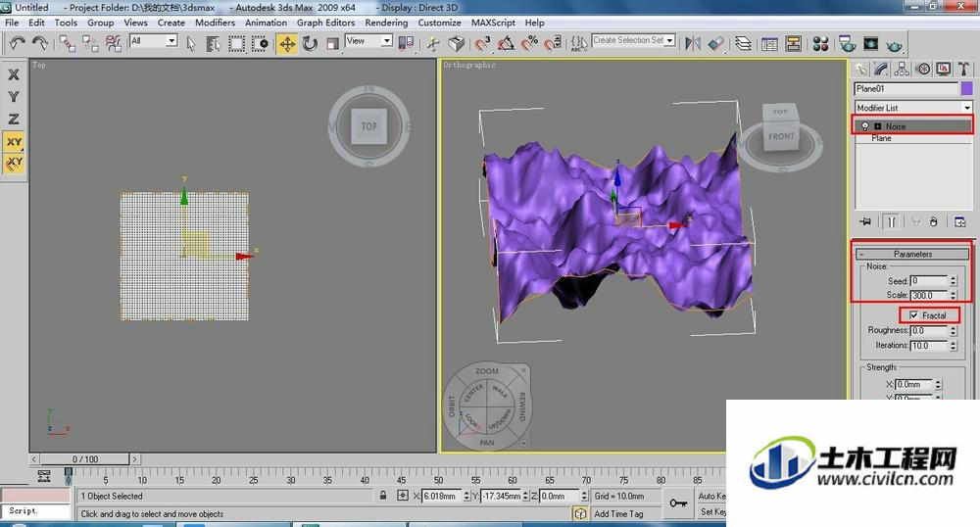This screenshot has height=527, width=980.
Task: Expand the Noise modifier sub-object tree
Action: pos(877,126)
